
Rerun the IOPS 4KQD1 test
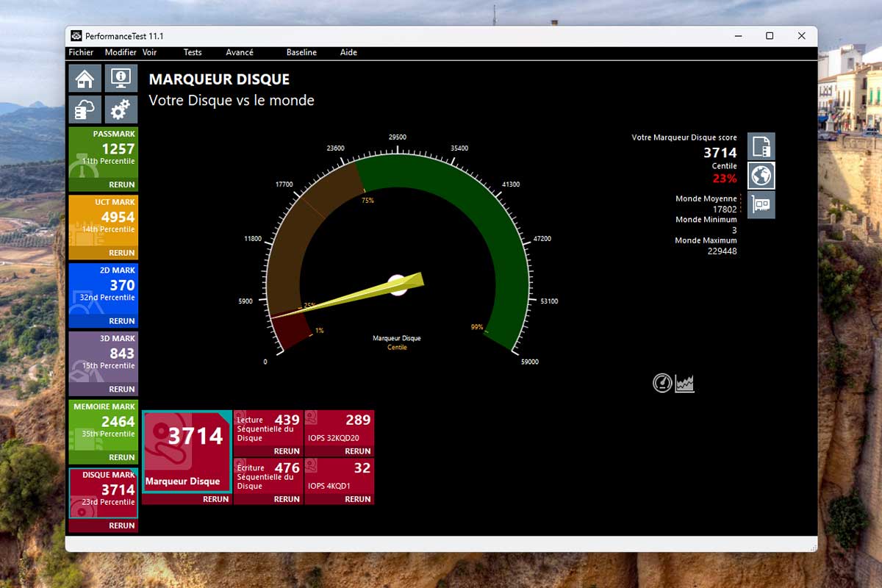358,499
